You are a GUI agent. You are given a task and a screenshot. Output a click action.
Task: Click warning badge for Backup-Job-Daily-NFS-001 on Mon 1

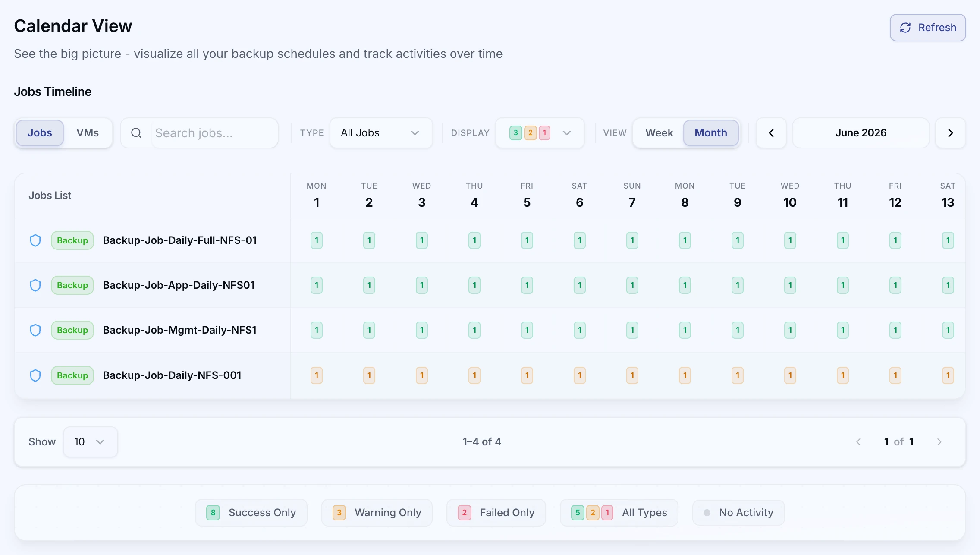pyautogui.click(x=317, y=375)
